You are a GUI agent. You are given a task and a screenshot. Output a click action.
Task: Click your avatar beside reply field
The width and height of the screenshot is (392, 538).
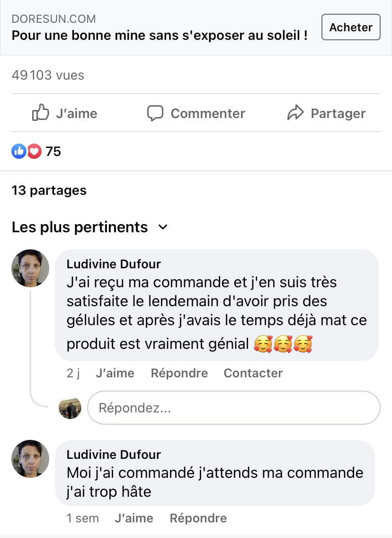pos(70,408)
